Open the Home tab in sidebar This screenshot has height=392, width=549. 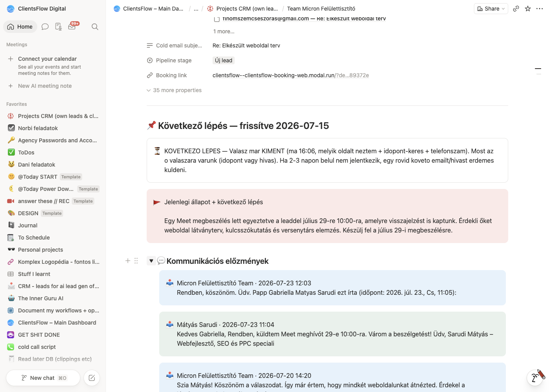20,27
